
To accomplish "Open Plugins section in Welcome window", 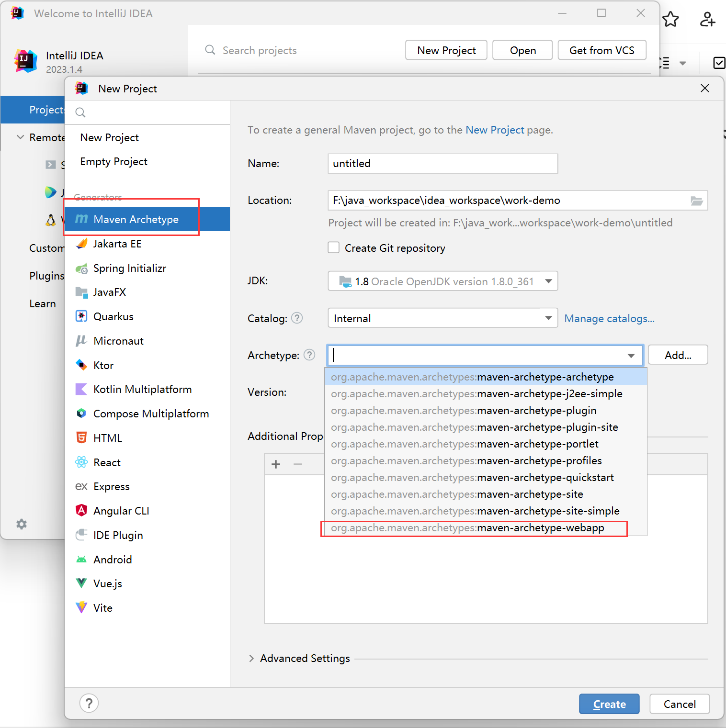I will pos(46,276).
